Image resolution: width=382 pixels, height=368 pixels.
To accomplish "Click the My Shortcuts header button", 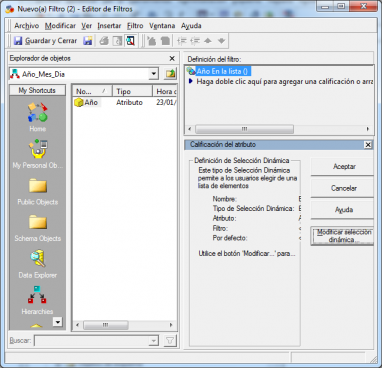I will 37,90.
